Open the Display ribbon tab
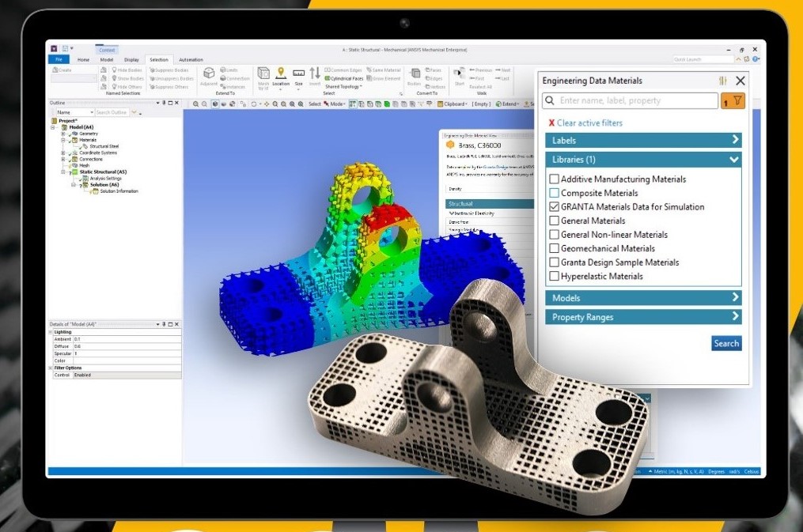 click(x=131, y=60)
